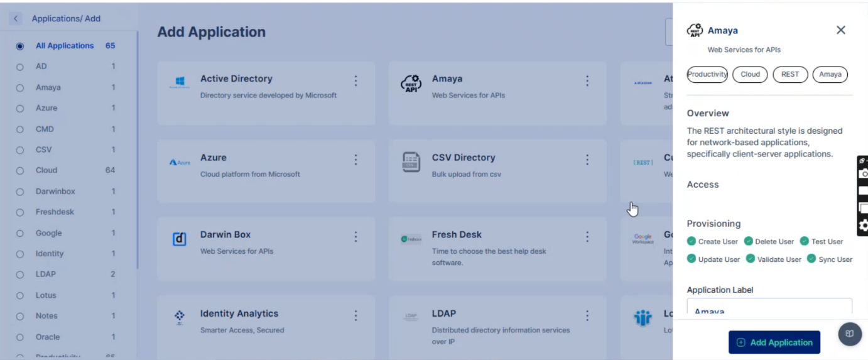The height and width of the screenshot is (360, 868).
Task: Click the REST tag in details panel
Action: (x=790, y=74)
